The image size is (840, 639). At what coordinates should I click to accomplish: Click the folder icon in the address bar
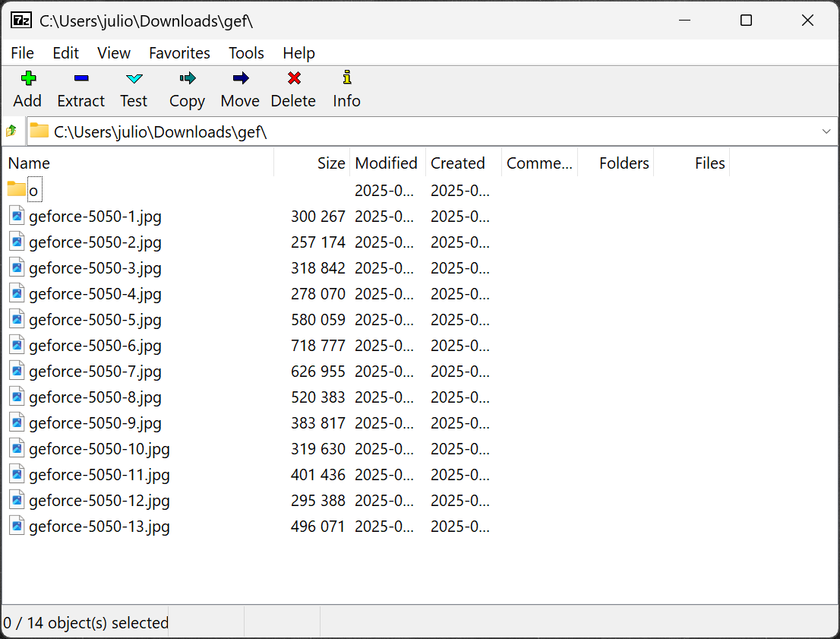coord(39,131)
